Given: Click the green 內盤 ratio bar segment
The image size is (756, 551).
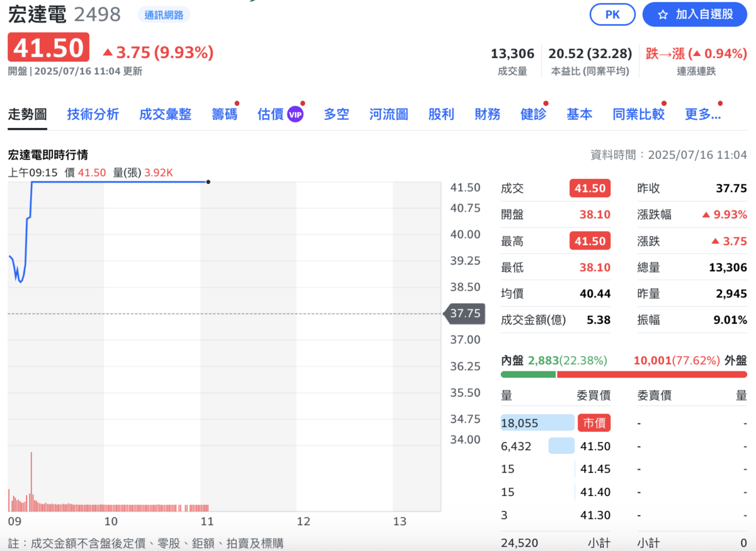Looking at the screenshot, I should point(528,374).
